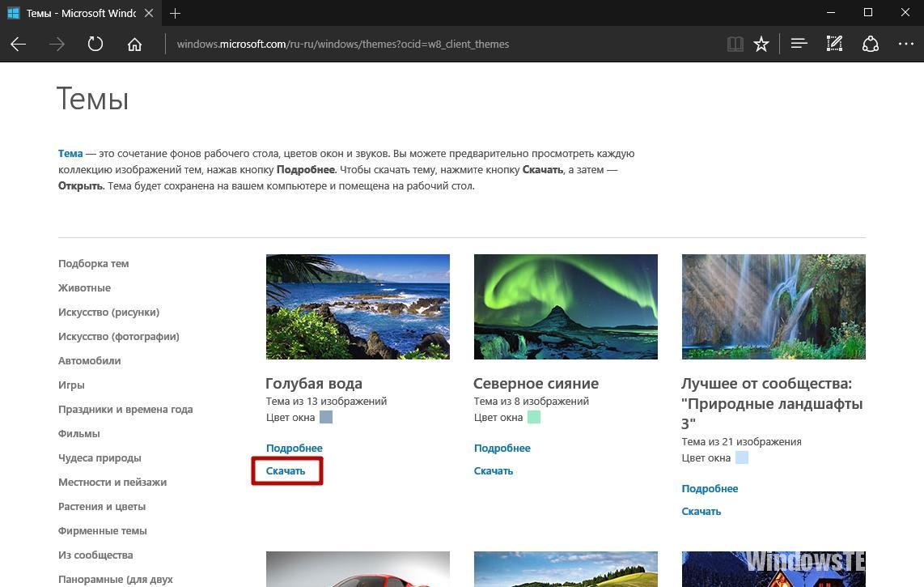Focus the address bar URL
The image size is (924, 587).
coord(343,45)
